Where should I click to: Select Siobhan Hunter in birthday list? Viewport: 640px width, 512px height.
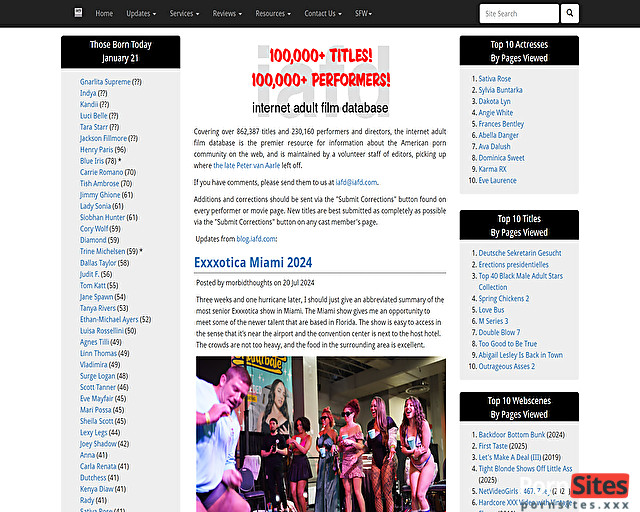102,217
